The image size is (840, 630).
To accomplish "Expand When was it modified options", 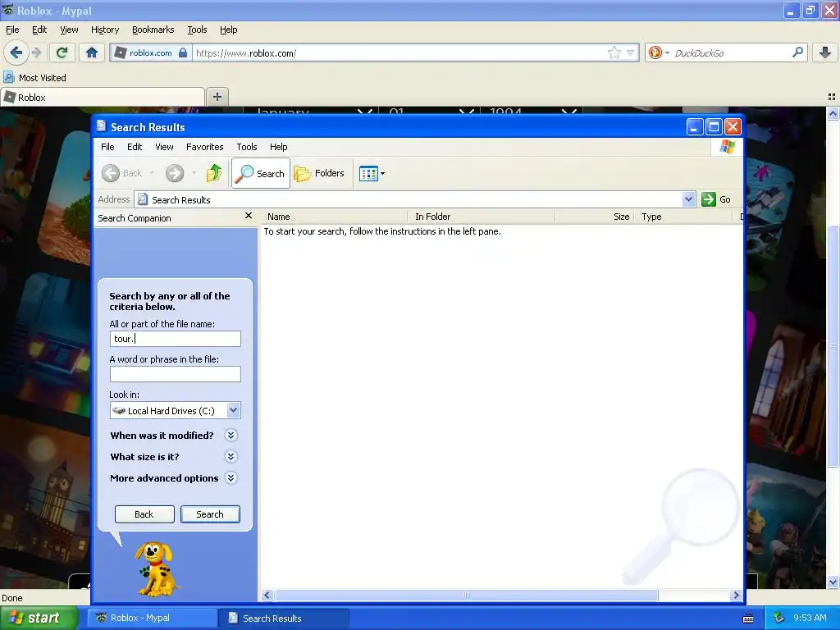I will [231, 435].
